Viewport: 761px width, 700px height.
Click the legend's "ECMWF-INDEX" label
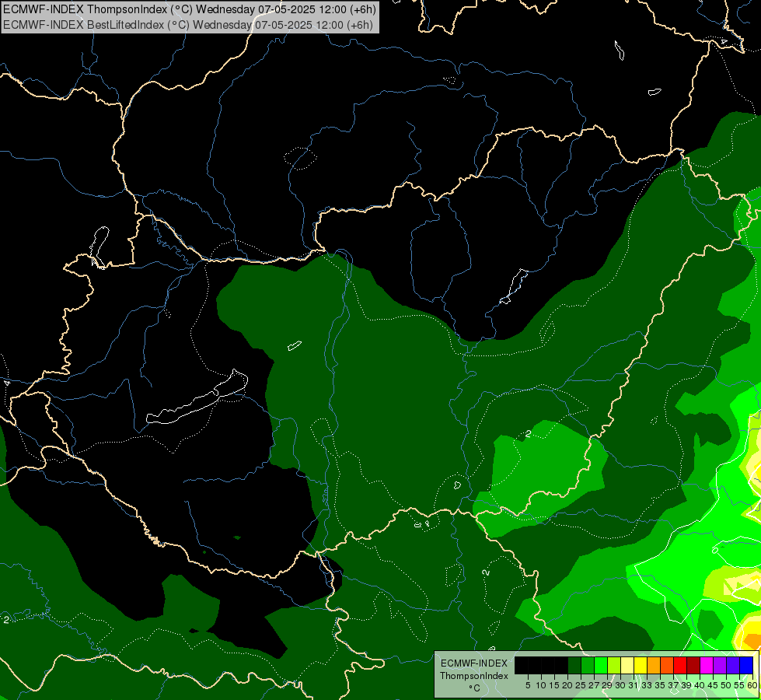474,663
